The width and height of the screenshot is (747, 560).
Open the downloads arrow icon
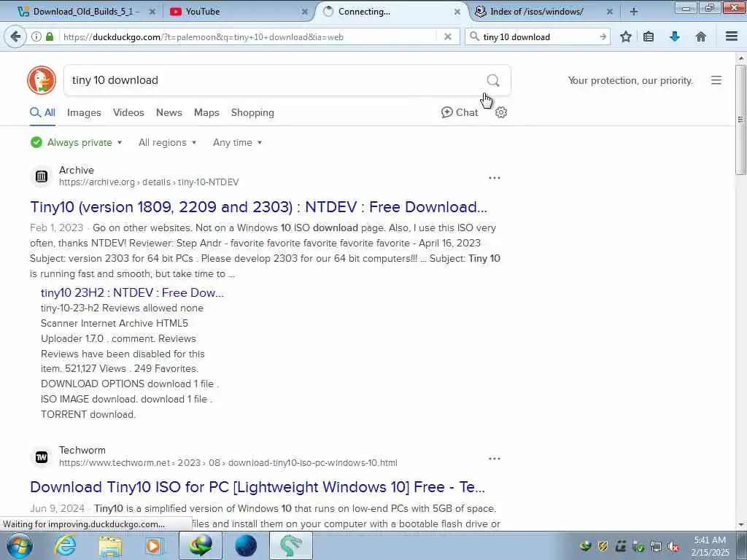coord(675,36)
